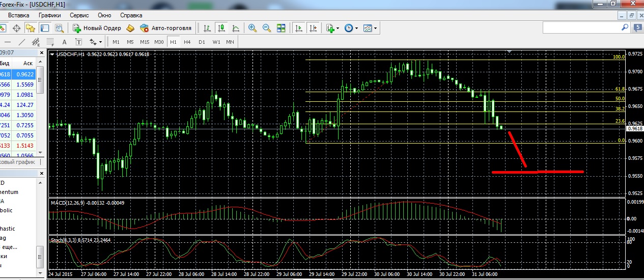Click the Новый Ордер button
The image size is (644, 280).
[x=97, y=28]
